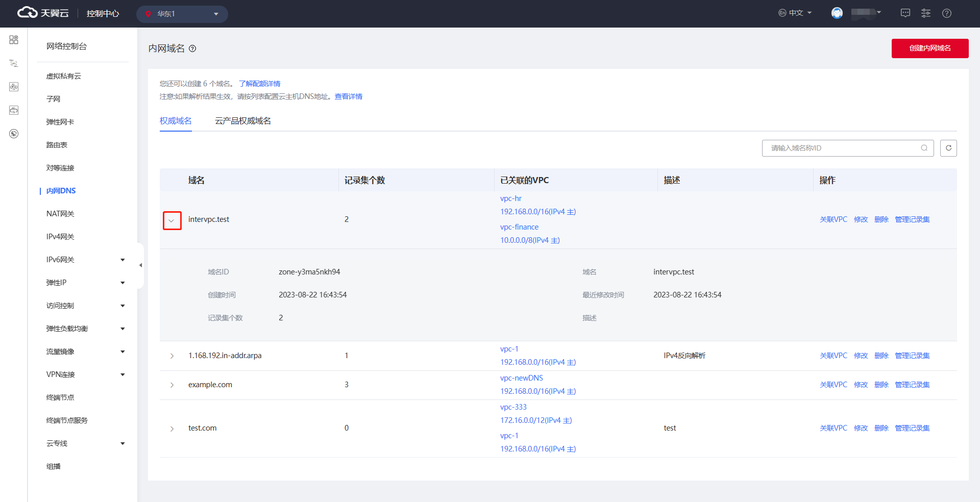
Task: Open the 了解配额详情 link
Action: tap(259, 84)
